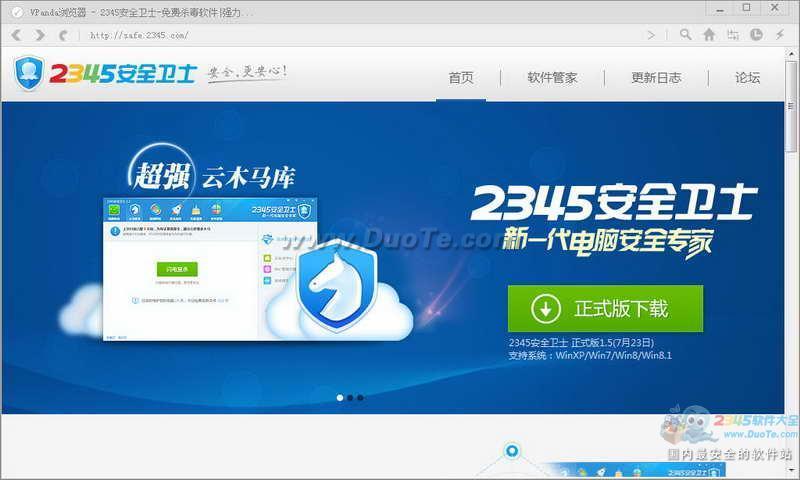Click the lightning bolt speed mode icon
The image size is (800, 480).
780,35
